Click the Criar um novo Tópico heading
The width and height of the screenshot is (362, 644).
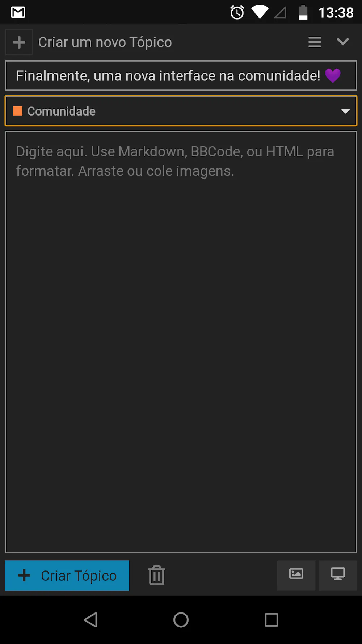[x=105, y=42]
